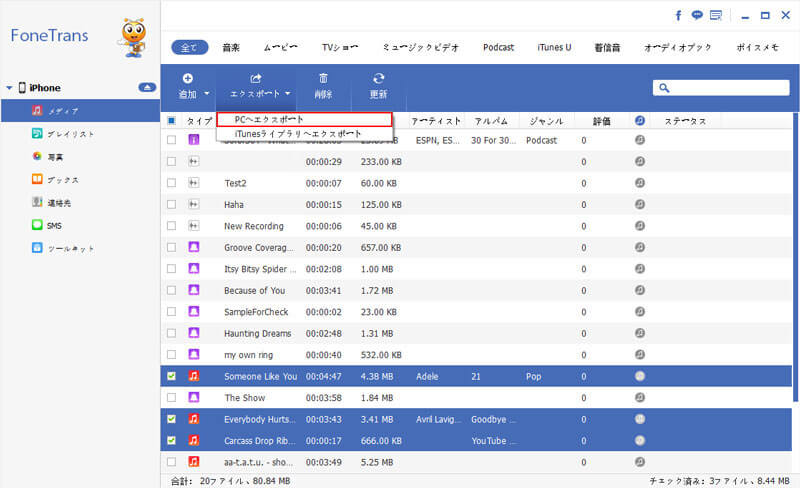This screenshot has height=488, width=800.
Task: Switch to the TV Shows tab
Action: pos(340,47)
